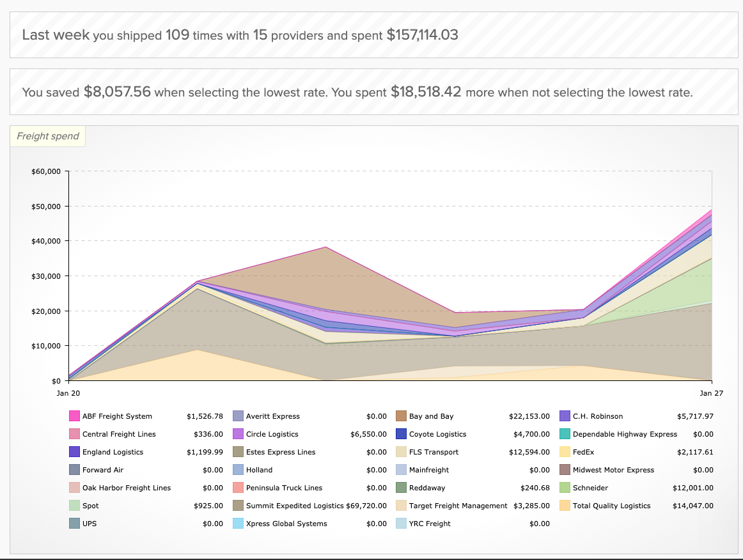Screen dimensions: 743x560
Task: Toggle the Circle Logistics purple swatch
Action: (238, 434)
